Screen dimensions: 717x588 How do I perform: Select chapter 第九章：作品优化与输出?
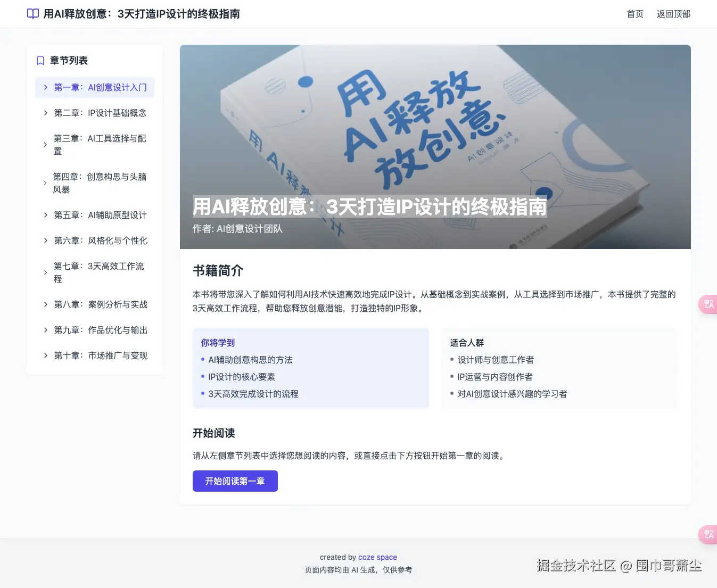101,330
